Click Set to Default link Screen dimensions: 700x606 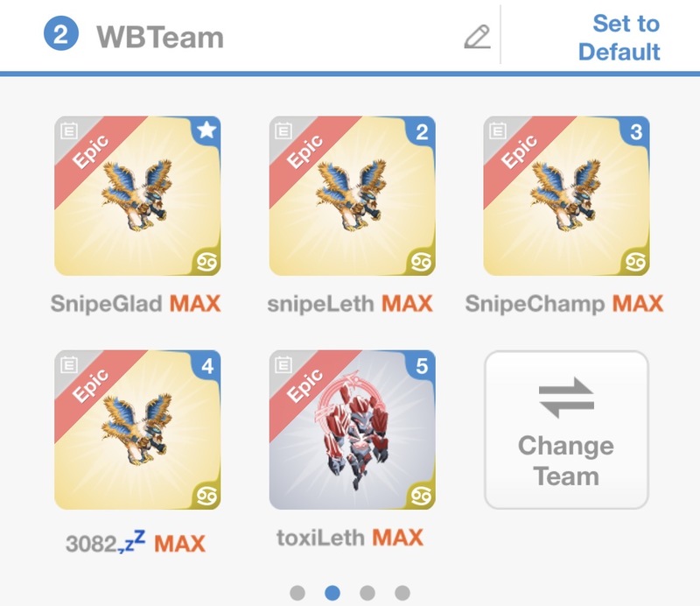[619, 38]
